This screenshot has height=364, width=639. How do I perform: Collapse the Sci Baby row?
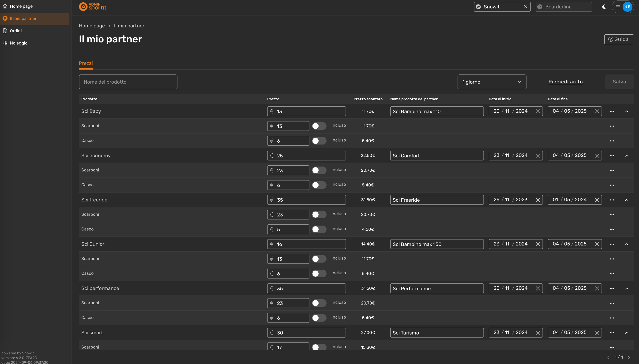coord(627,111)
